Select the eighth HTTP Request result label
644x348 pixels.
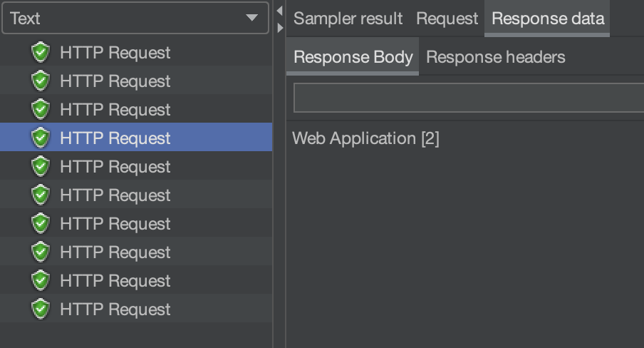tap(115, 252)
